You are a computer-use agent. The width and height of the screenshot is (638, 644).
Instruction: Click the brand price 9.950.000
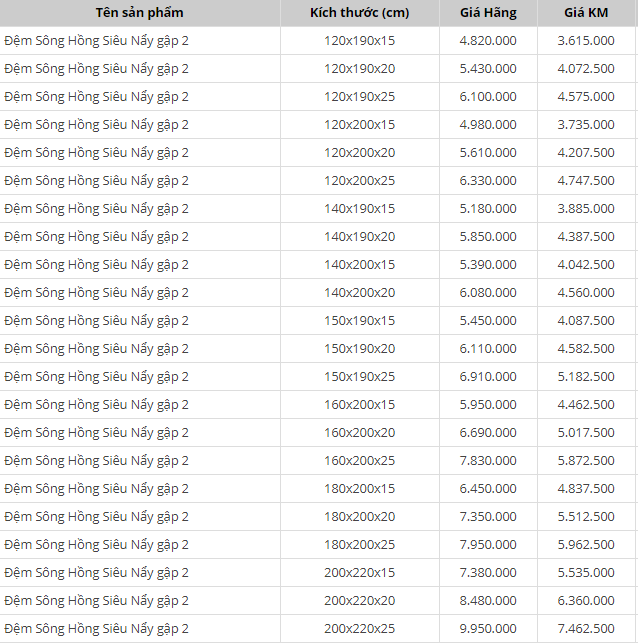click(x=488, y=629)
